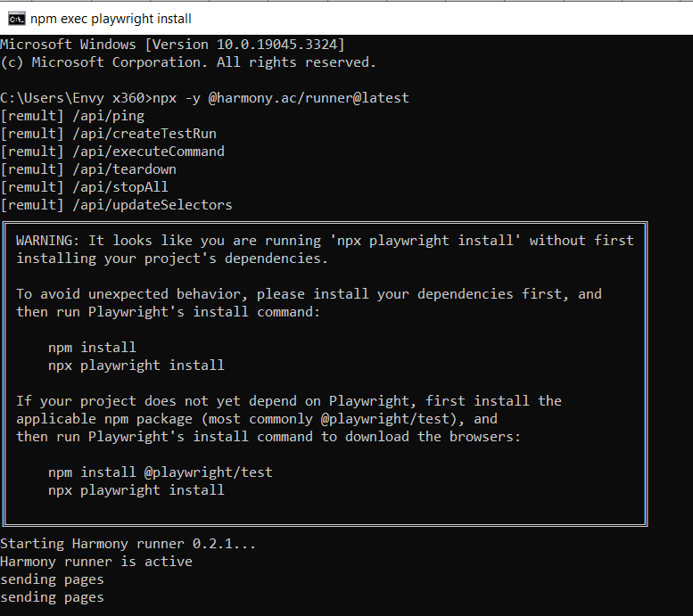Click the 'Harmony runner is active' line

[x=96, y=562]
